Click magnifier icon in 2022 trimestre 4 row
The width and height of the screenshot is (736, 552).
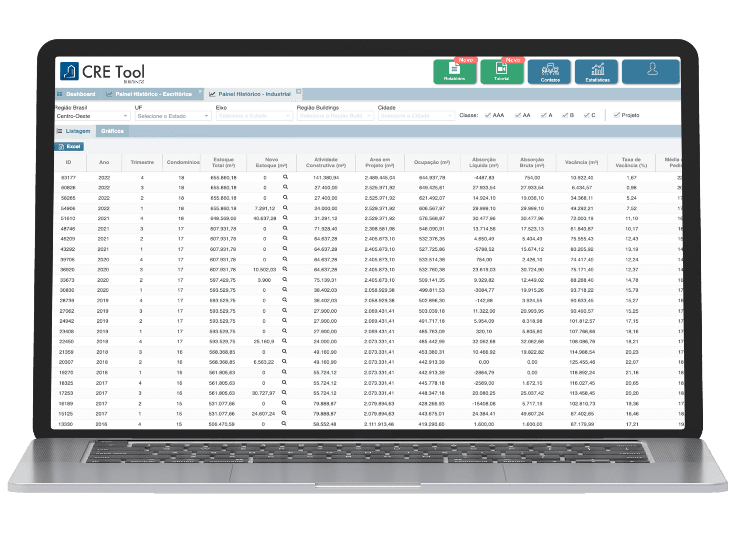[285, 177]
